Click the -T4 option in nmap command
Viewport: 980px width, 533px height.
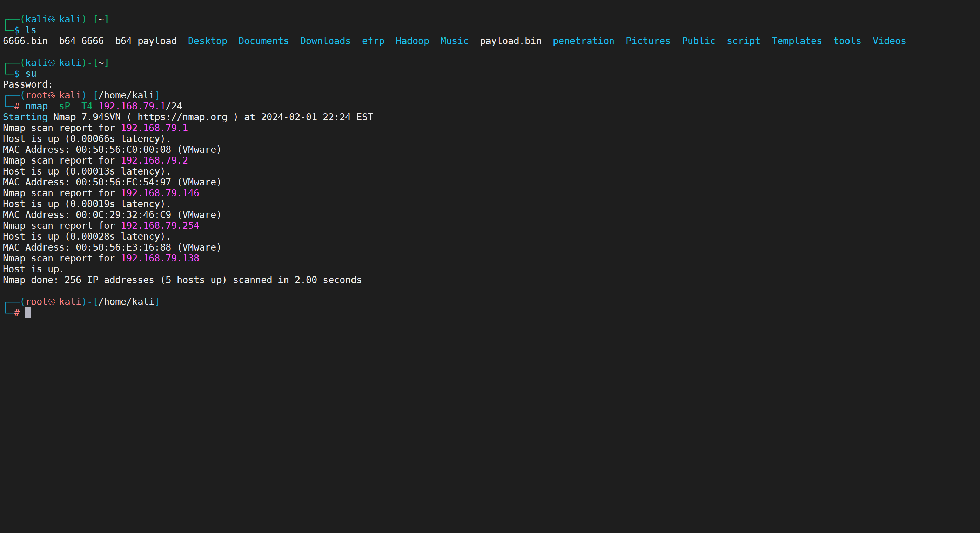pyautogui.click(x=84, y=107)
